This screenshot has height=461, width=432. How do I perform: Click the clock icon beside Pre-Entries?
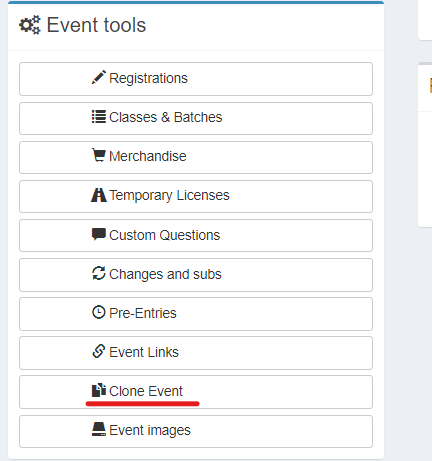(99, 312)
